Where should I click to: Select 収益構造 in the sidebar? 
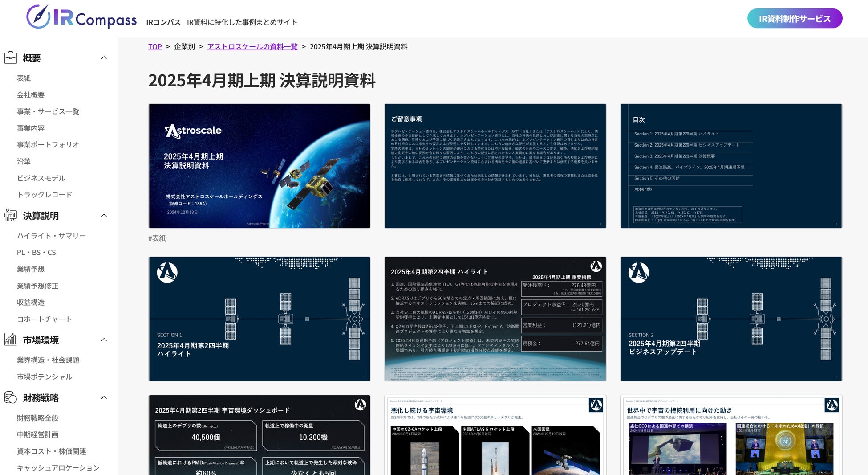31,303
